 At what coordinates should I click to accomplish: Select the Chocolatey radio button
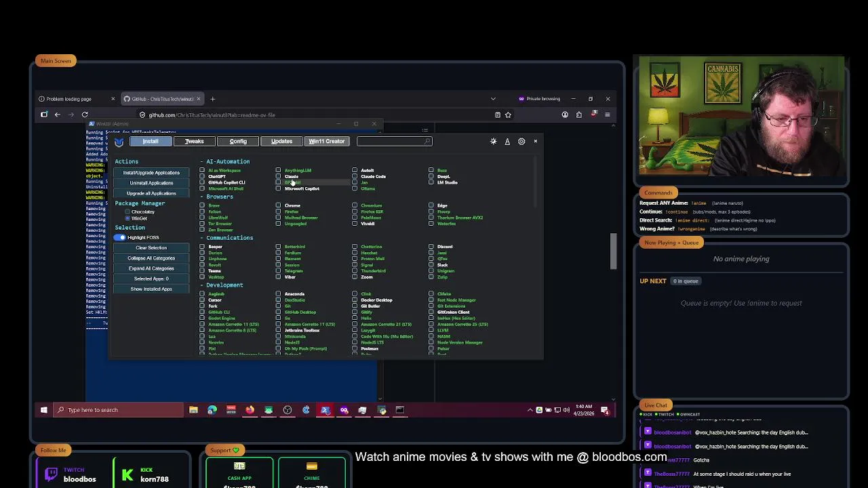pos(127,212)
